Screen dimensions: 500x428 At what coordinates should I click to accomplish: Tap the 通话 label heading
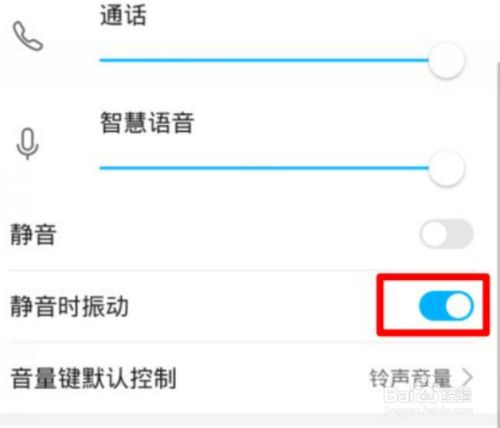coord(123,16)
